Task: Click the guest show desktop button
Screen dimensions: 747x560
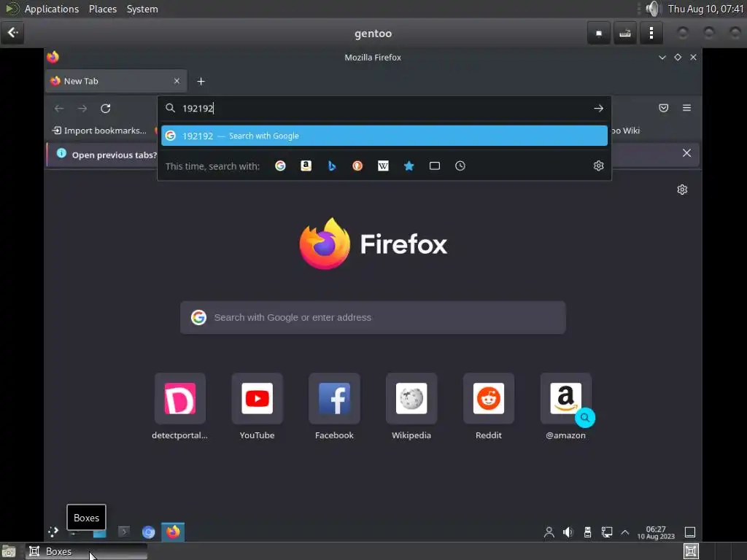Action: 689,532
